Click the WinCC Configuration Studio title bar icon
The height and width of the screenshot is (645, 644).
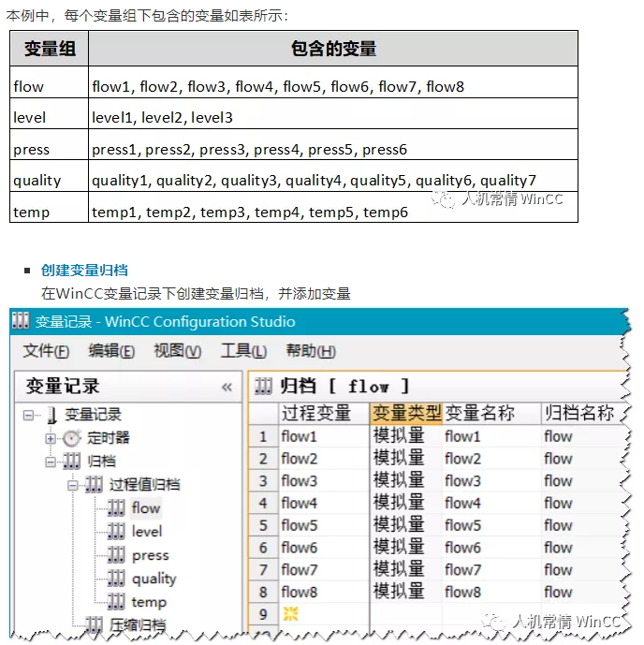pyautogui.click(x=20, y=322)
